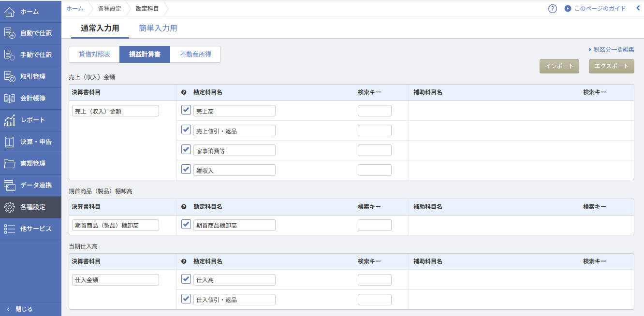Expand the 税区分一括編集 link arrow
This screenshot has height=316, width=644.
coord(590,50)
